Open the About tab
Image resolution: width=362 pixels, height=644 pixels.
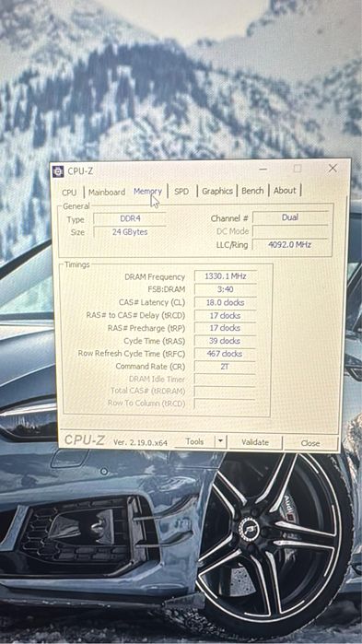point(285,190)
